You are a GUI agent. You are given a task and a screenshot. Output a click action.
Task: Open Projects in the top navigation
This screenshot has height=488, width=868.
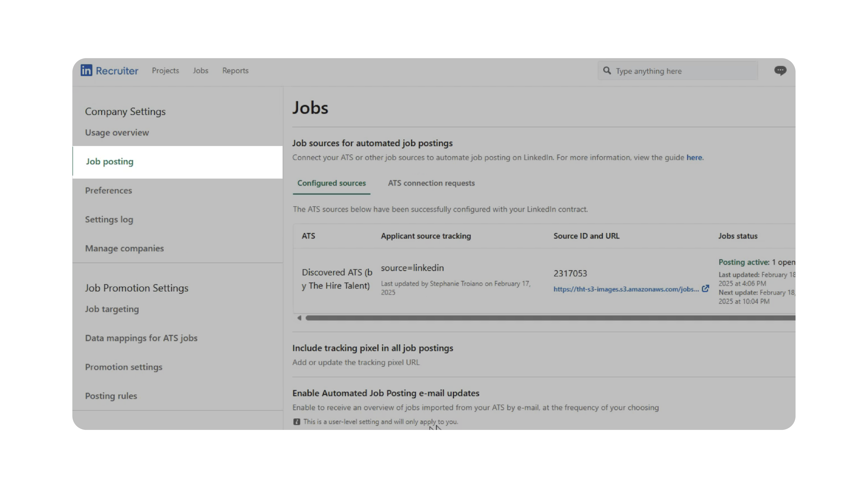pyautogui.click(x=165, y=71)
